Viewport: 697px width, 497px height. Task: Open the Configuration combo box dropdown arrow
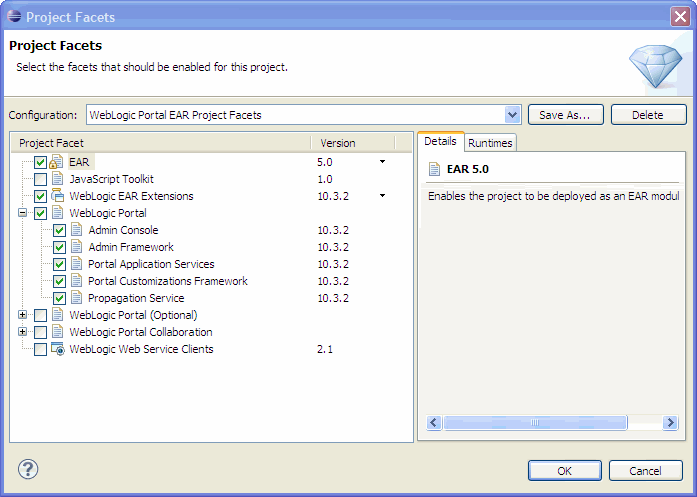(513, 115)
